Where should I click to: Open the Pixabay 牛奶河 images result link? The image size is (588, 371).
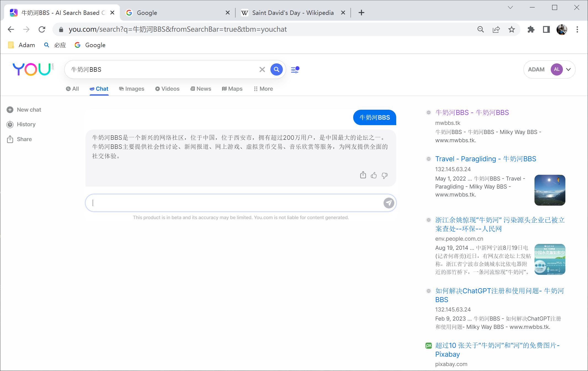pyautogui.click(x=497, y=350)
